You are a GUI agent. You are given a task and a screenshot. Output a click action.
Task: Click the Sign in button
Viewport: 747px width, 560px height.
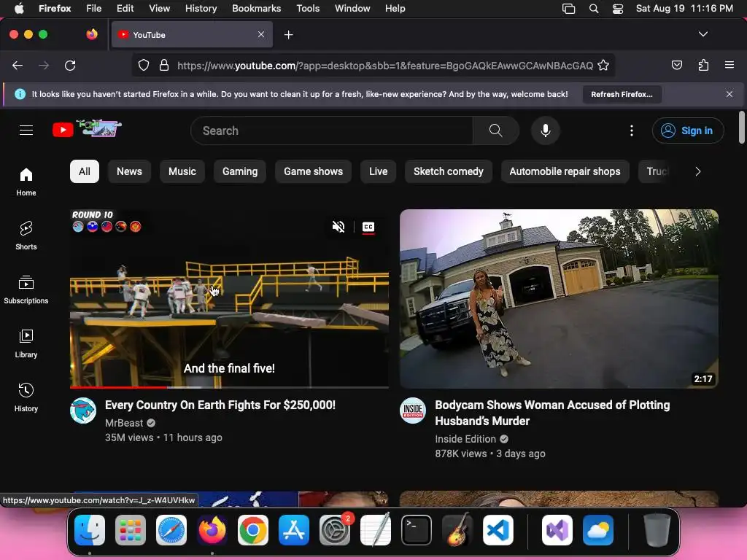pyautogui.click(x=688, y=131)
